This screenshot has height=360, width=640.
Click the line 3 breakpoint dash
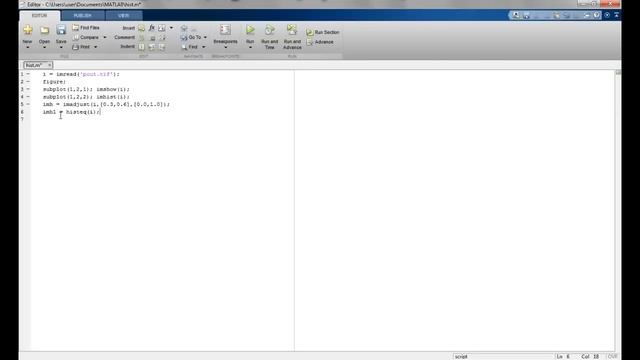pos(28,89)
